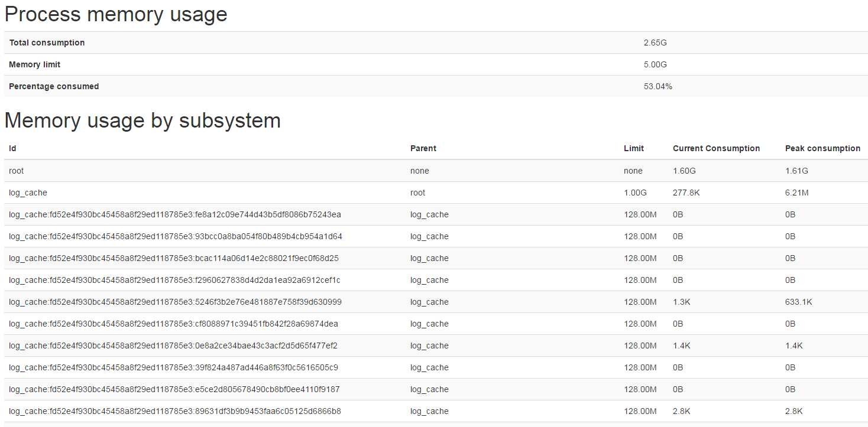Click the 2.65G total consumption value
This screenshot has width=868, height=427.
pyautogui.click(x=655, y=43)
